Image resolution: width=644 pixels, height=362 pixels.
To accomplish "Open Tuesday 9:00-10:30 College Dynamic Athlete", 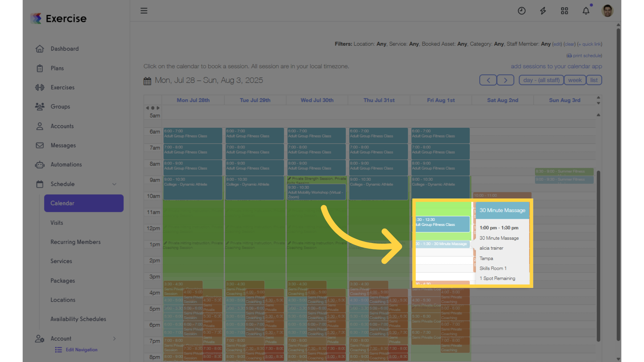I will [x=255, y=188].
